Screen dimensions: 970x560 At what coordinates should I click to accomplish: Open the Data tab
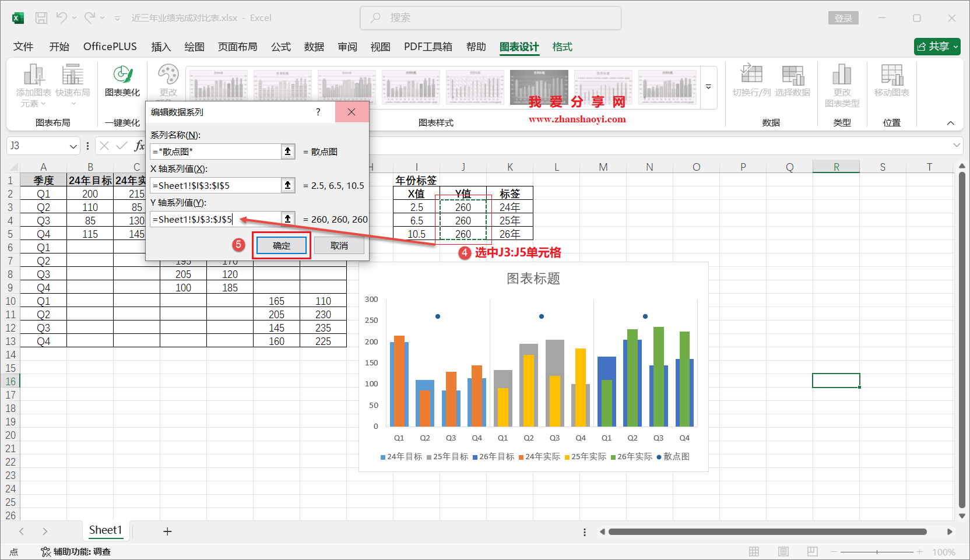[314, 47]
